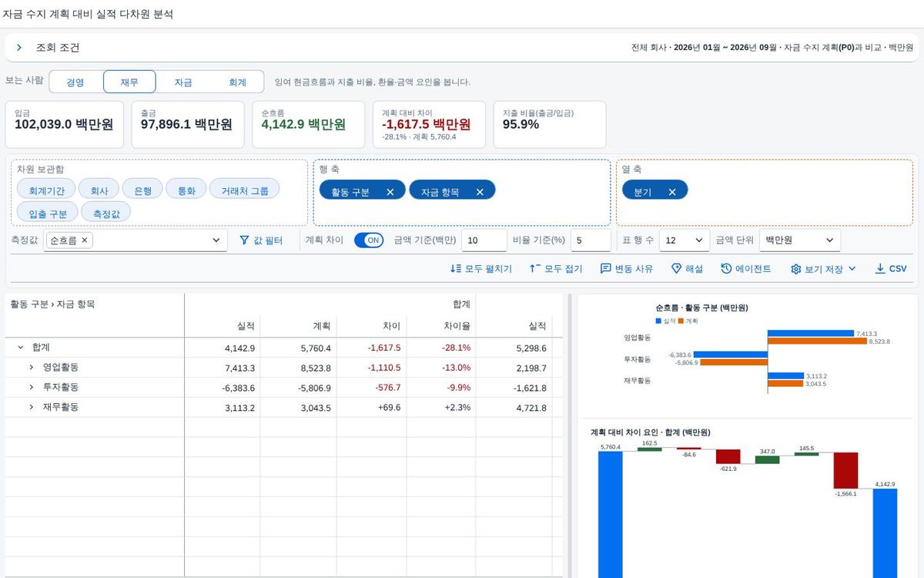The height and width of the screenshot is (578, 924).
Task: Launch the 에이전트 assistant
Action: [x=746, y=269]
